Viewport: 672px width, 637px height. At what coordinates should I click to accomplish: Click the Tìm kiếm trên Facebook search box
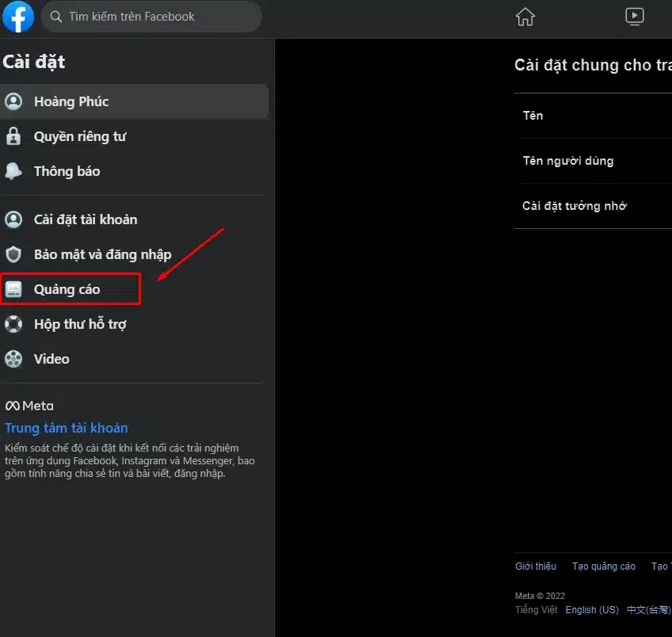tap(151, 17)
